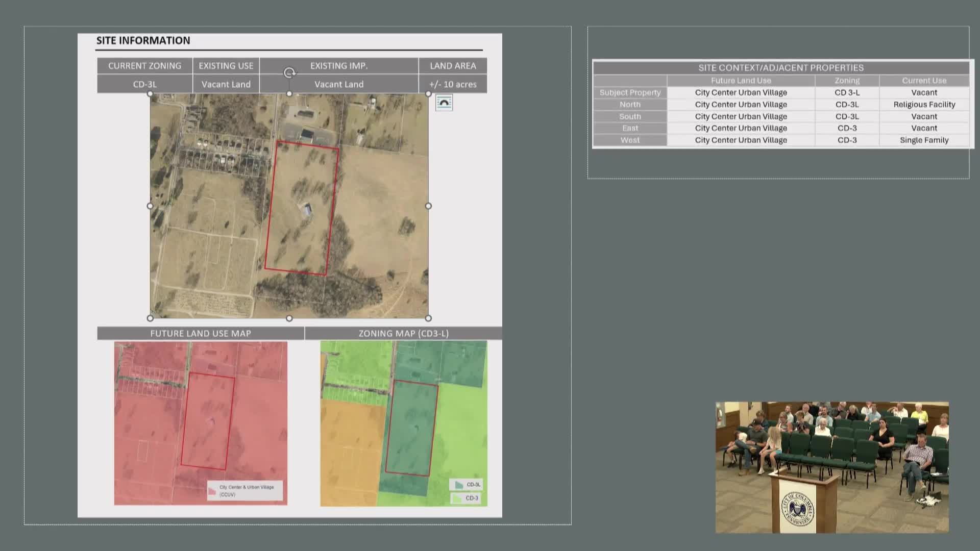Click the CD-3L legend swatch on zoning map
Viewport: 980px width, 551px height.
[x=459, y=485]
